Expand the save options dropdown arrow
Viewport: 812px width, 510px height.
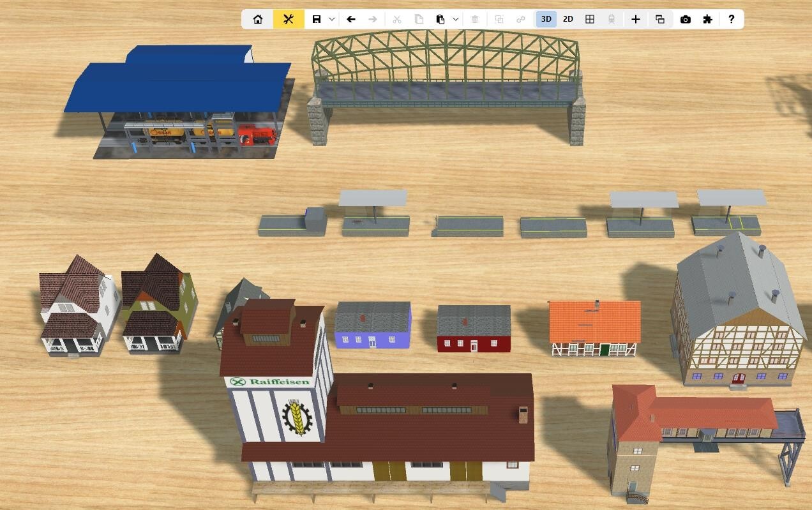pos(332,19)
